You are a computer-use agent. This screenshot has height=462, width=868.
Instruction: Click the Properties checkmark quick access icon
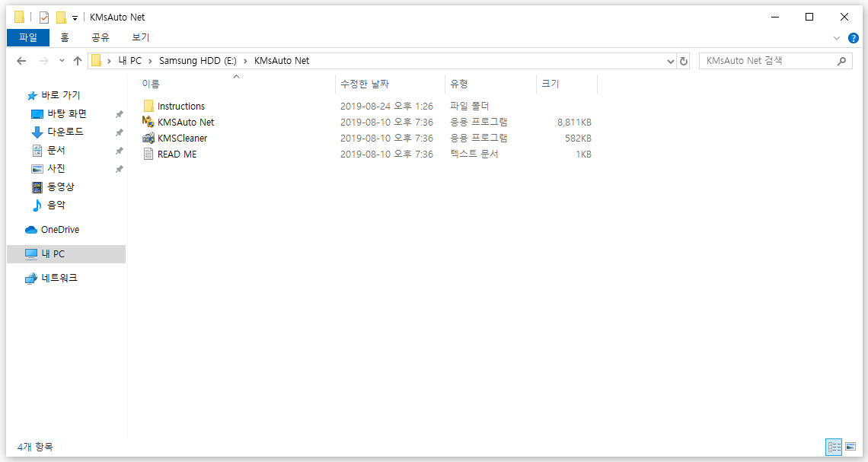[x=44, y=18]
